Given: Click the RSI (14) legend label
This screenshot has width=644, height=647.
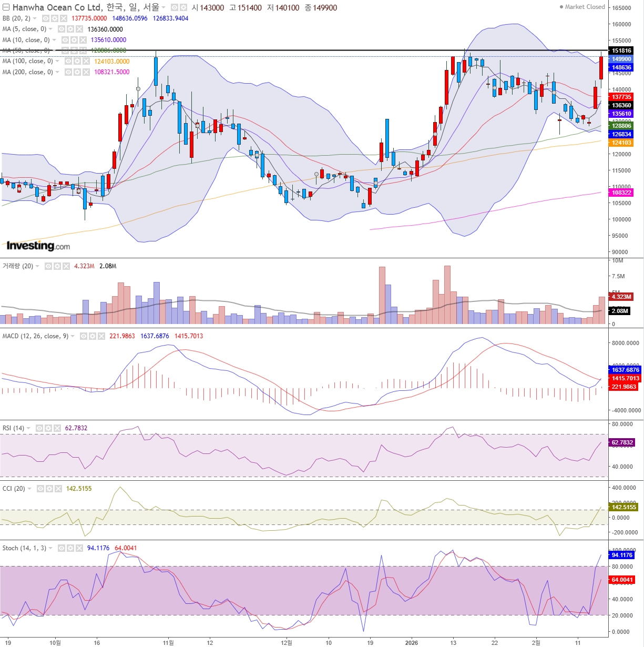Looking at the screenshot, I should [13, 428].
